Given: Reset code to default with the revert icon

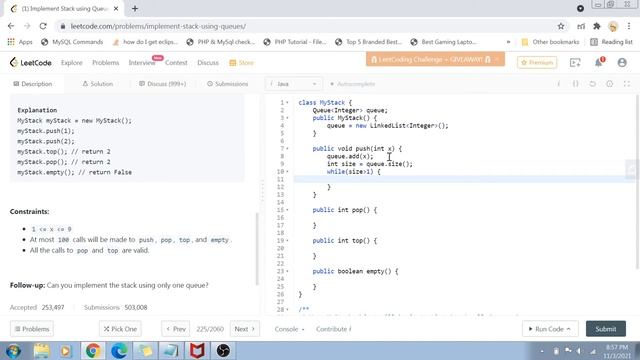Looking at the screenshot, I should click(x=592, y=84).
